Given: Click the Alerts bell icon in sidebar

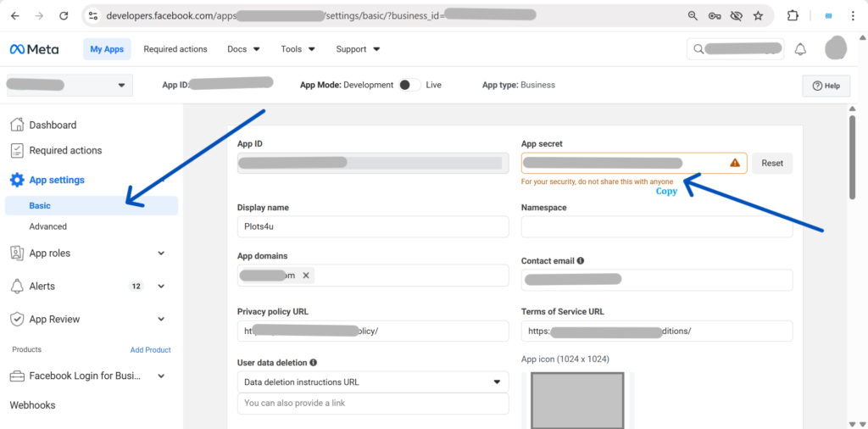Looking at the screenshot, I should [x=17, y=287].
